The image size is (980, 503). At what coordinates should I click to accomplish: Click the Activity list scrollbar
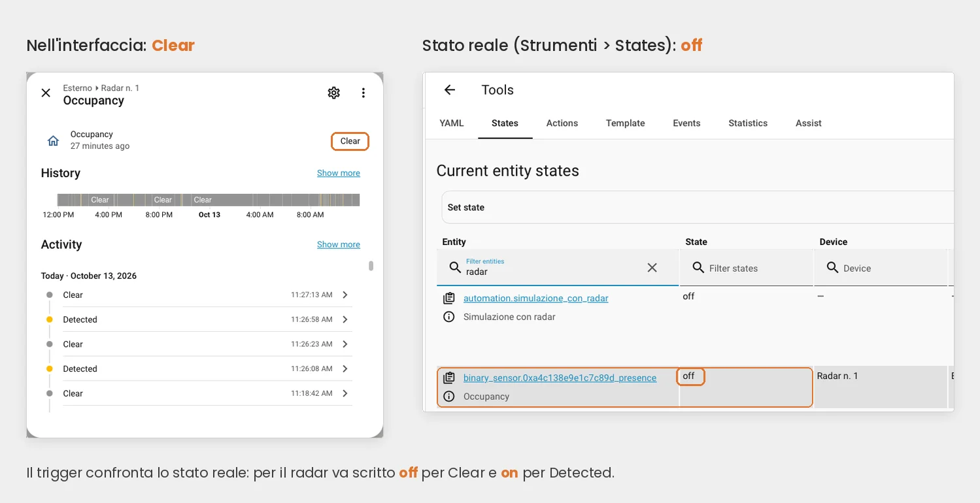[x=371, y=266]
